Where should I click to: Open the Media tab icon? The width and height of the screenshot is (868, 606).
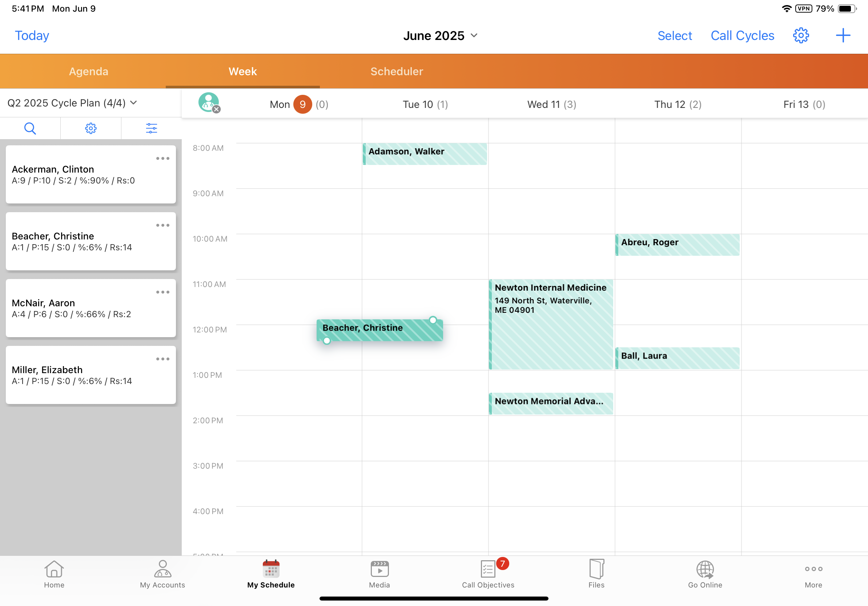click(x=379, y=569)
